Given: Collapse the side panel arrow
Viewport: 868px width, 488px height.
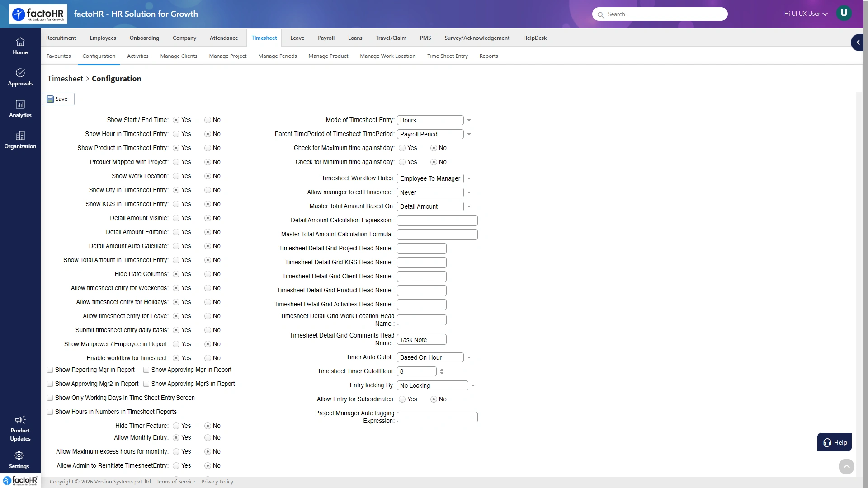Looking at the screenshot, I should click(858, 42).
